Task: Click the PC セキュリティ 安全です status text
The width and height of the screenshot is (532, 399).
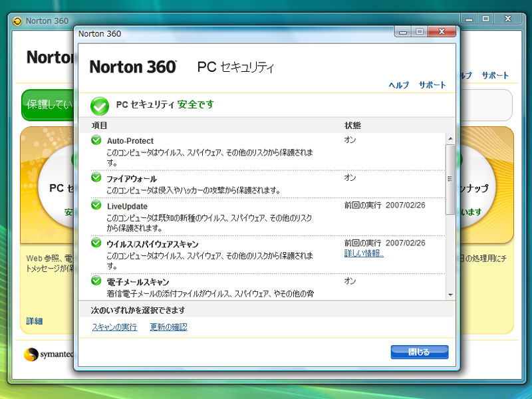Action: (x=165, y=104)
